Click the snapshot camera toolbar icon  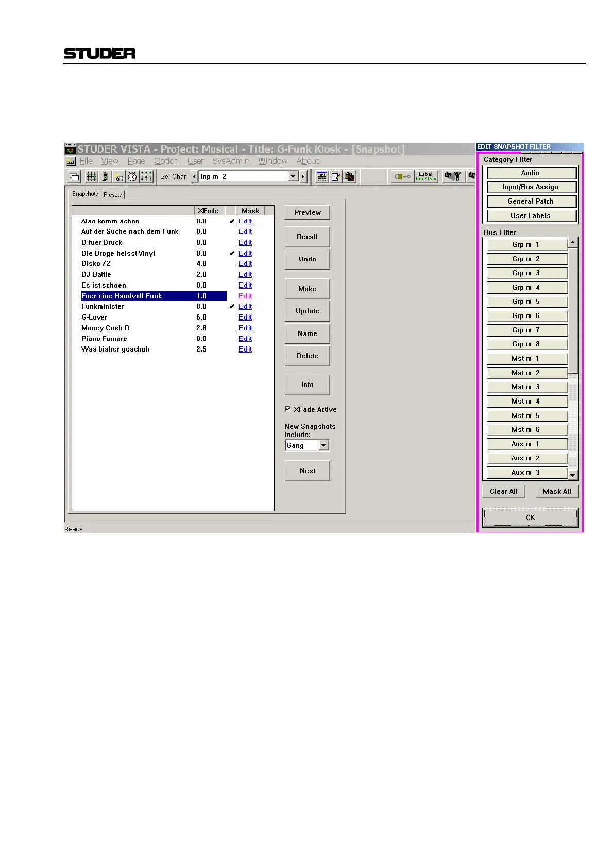118,177
